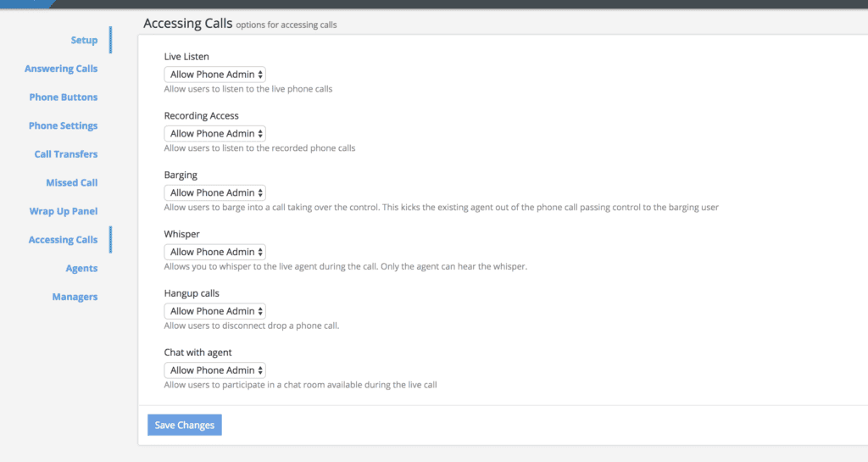Screen dimensions: 868x462
Task: Click the Live Listen field label
Action: click(x=186, y=57)
